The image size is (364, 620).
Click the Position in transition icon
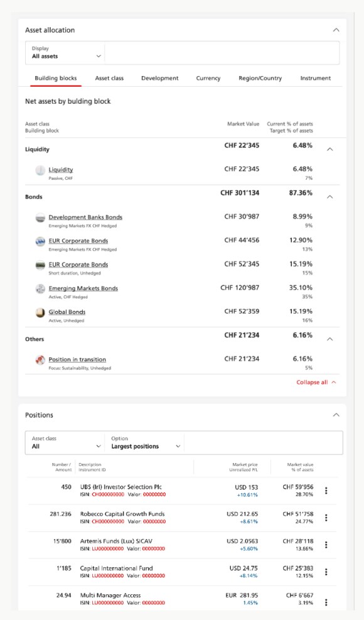40,359
